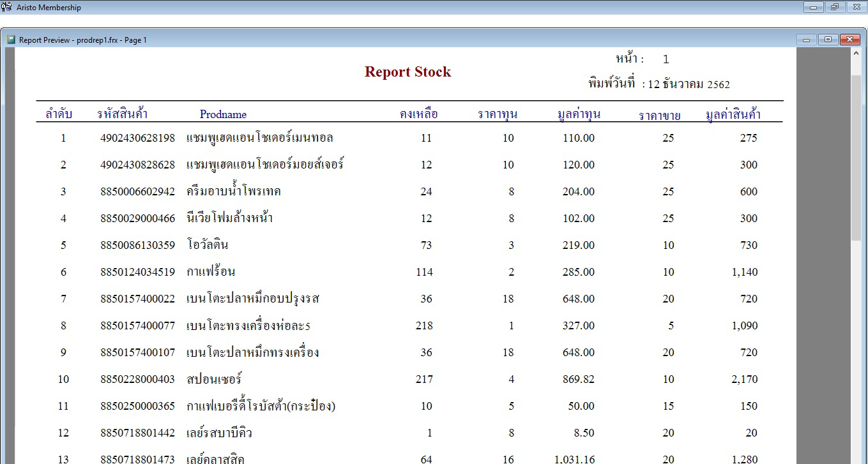
Task: Click product name แชมพูเฮดแอนโชเดอร์เมนทอล
Action: 260,138
